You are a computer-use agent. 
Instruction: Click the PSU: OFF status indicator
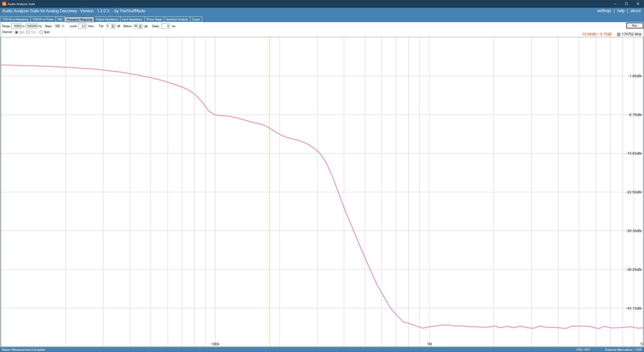[x=583, y=349]
